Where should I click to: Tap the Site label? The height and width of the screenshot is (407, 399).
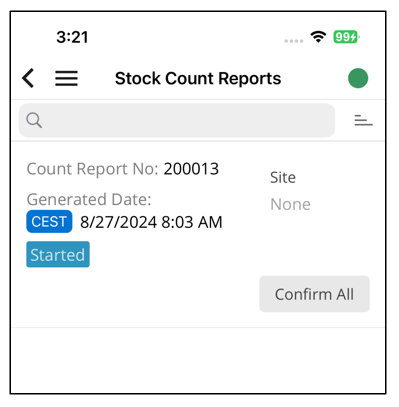pyautogui.click(x=283, y=177)
